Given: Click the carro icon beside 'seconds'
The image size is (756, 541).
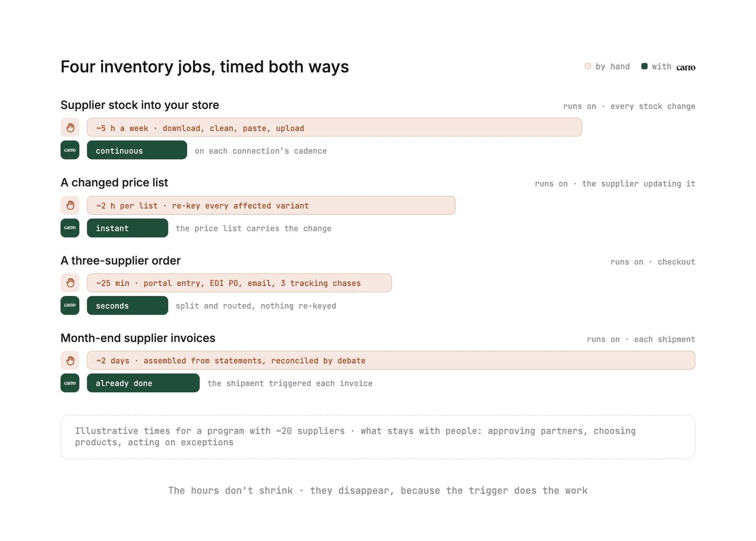Looking at the screenshot, I should (70, 305).
